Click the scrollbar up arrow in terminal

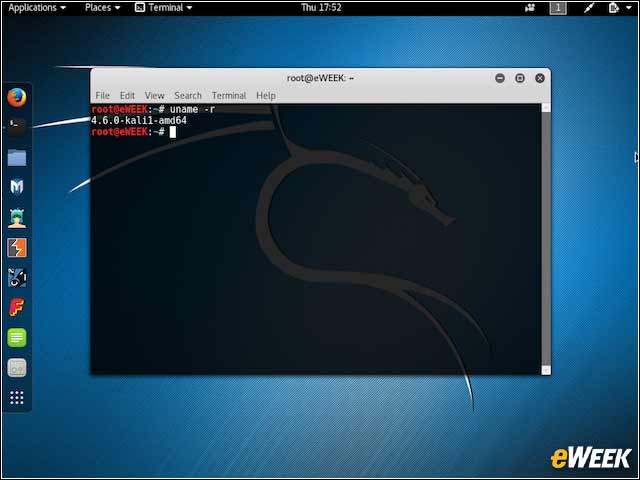(546, 108)
